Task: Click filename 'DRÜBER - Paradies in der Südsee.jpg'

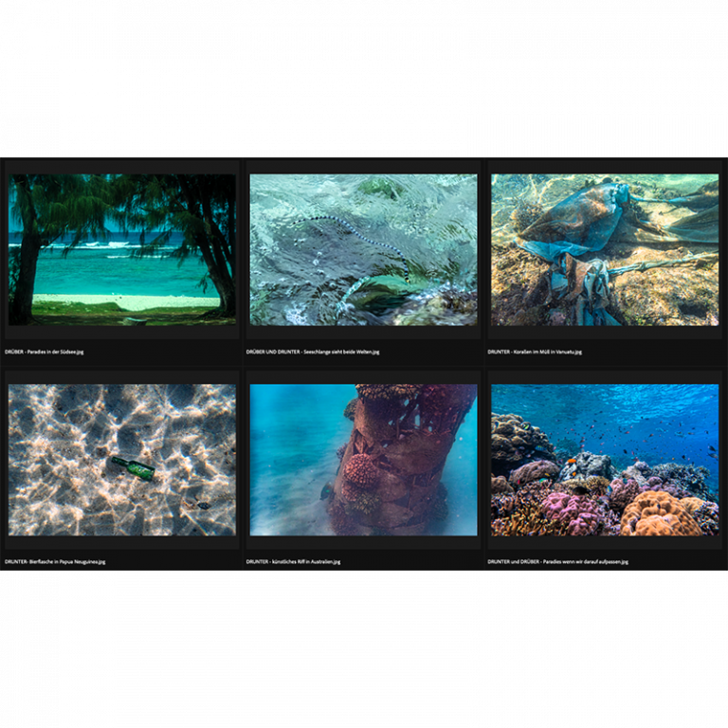Action: 45,352
